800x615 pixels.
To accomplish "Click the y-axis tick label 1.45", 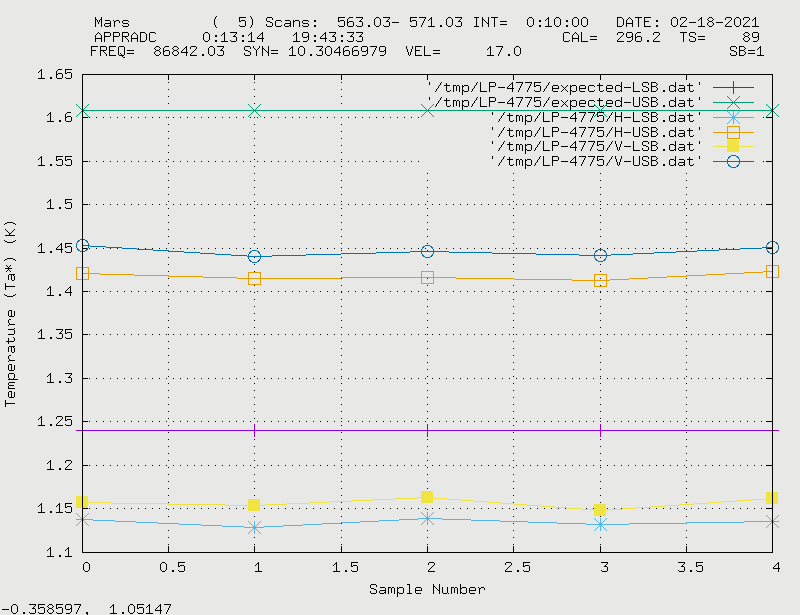I will coord(55,249).
